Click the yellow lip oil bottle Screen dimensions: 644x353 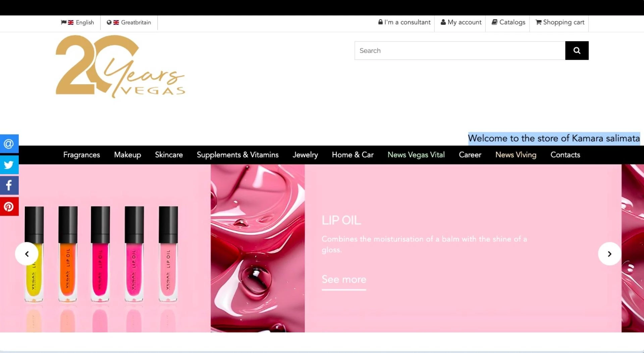click(34, 254)
